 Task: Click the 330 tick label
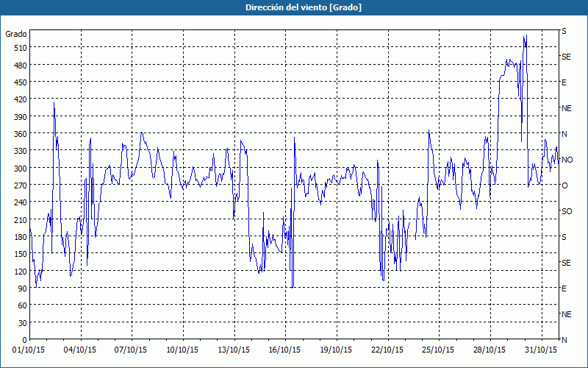(x=21, y=151)
